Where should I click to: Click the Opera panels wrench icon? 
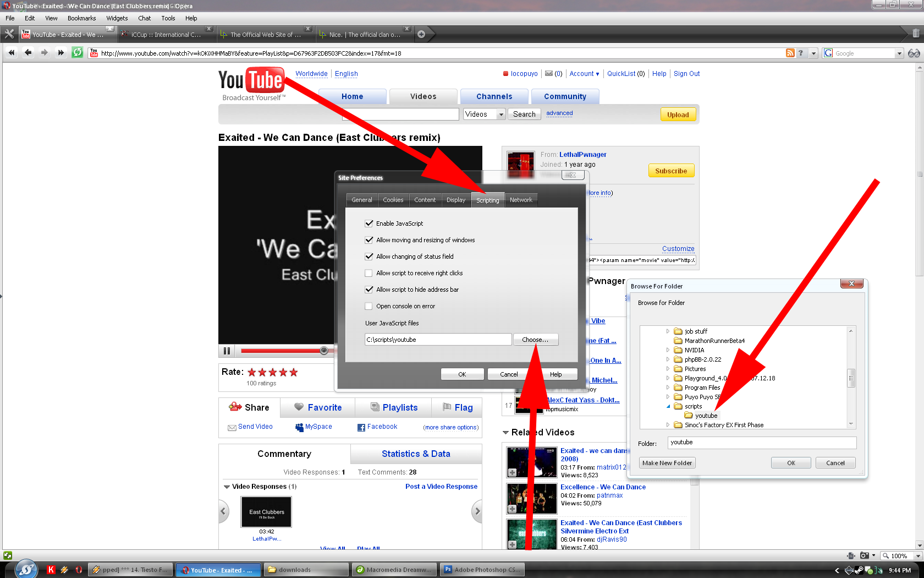click(x=9, y=34)
